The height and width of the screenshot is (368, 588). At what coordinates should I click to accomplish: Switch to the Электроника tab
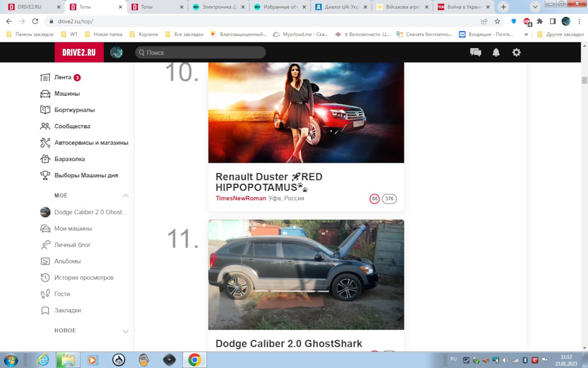coord(217,7)
